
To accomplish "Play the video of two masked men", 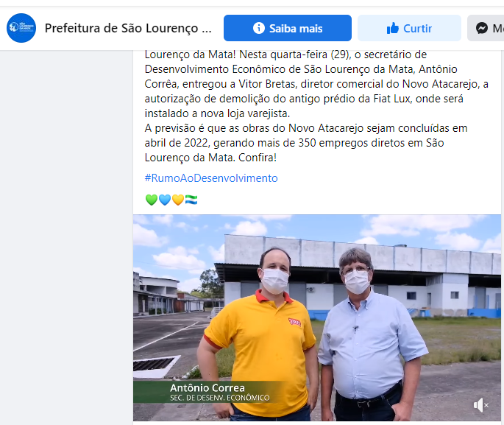I will pos(317,318).
